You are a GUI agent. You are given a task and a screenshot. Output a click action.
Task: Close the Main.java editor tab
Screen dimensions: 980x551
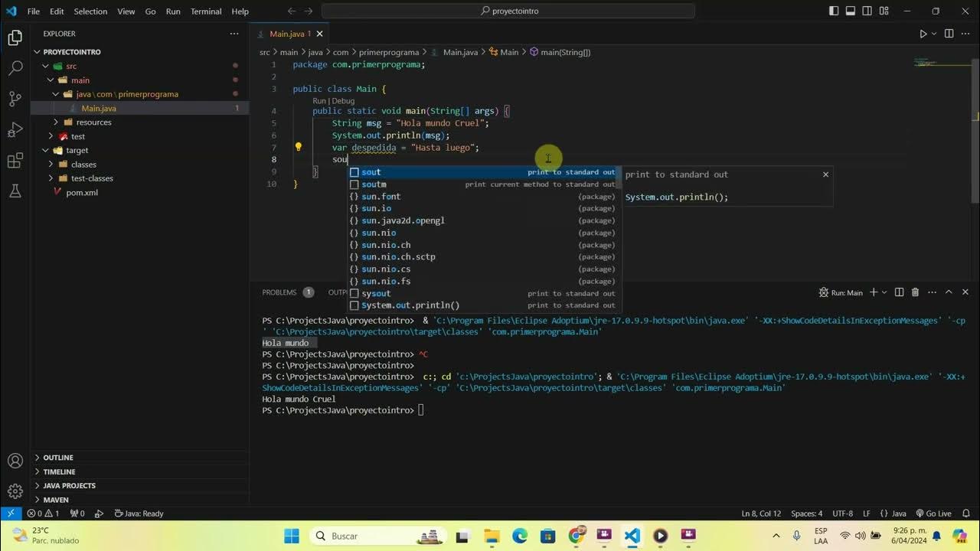pyautogui.click(x=320, y=34)
